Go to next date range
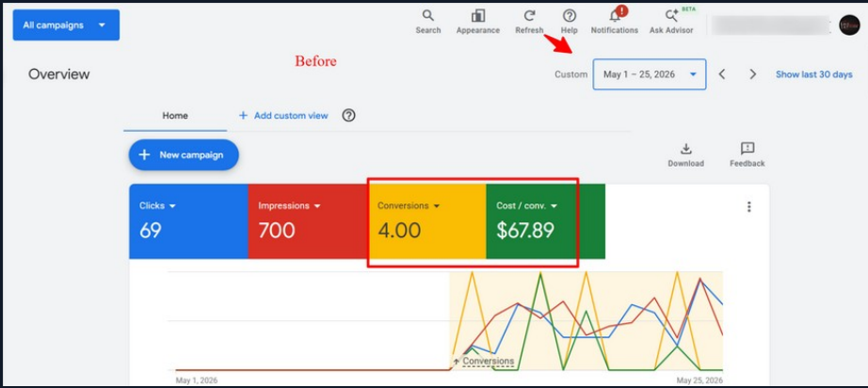Screen dimensions: 868x388 click(753, 74)
